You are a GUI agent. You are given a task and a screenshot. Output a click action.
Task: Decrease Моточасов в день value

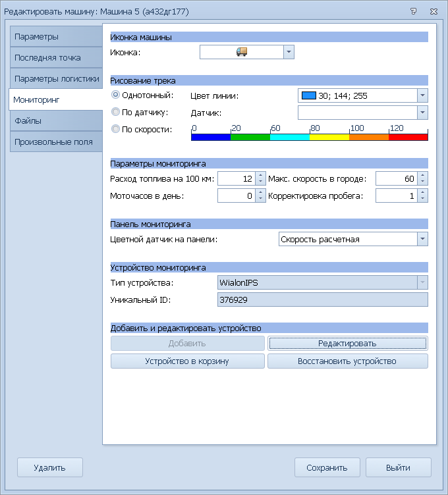tap(260, 199)
